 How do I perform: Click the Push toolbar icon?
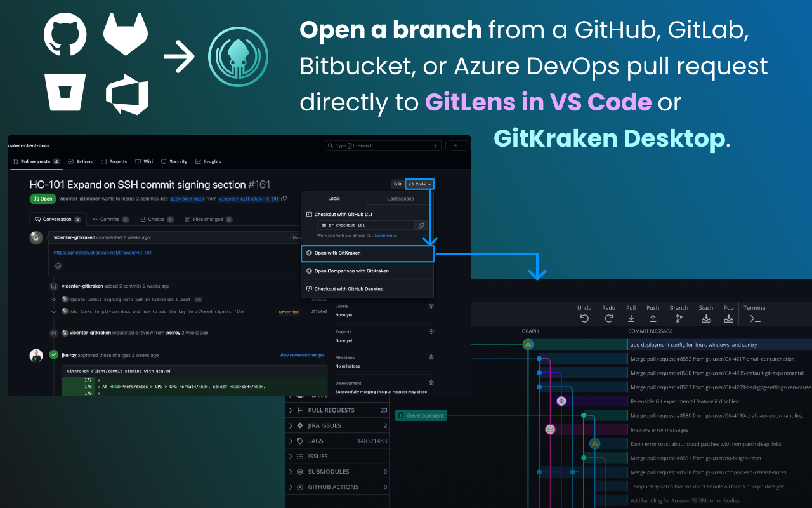coord(653,319)
